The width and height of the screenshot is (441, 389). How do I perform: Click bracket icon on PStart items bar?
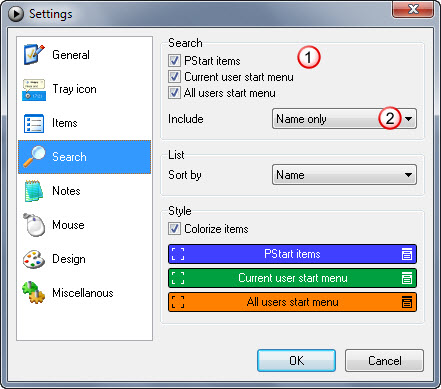click(178, 254)
